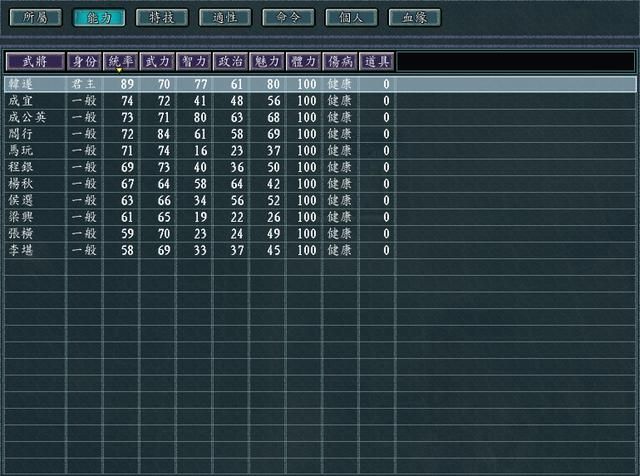Open the 特技 tab
The image size is (640, 476).
pos(161,17)
